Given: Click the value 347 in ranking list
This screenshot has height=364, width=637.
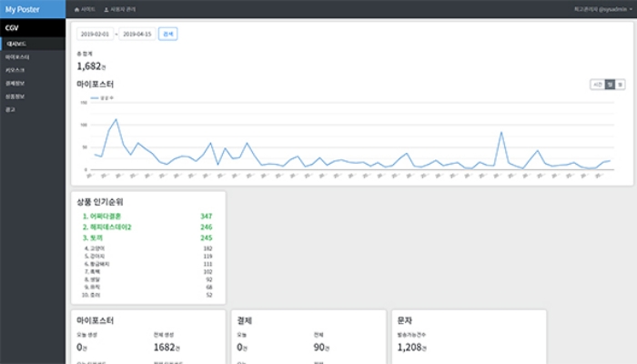Looking at the screenshot, I should [206, 217].
